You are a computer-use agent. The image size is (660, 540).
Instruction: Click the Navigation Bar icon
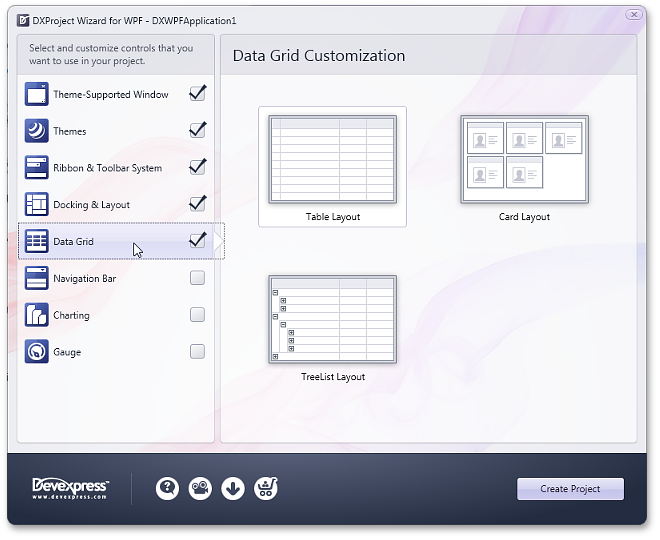click(x=36, y=278)
